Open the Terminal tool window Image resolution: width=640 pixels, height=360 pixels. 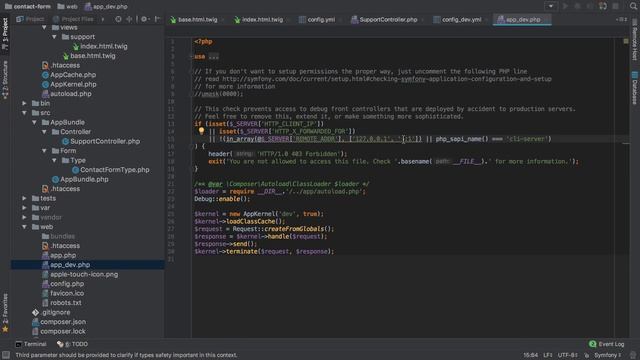pos(31,344)
